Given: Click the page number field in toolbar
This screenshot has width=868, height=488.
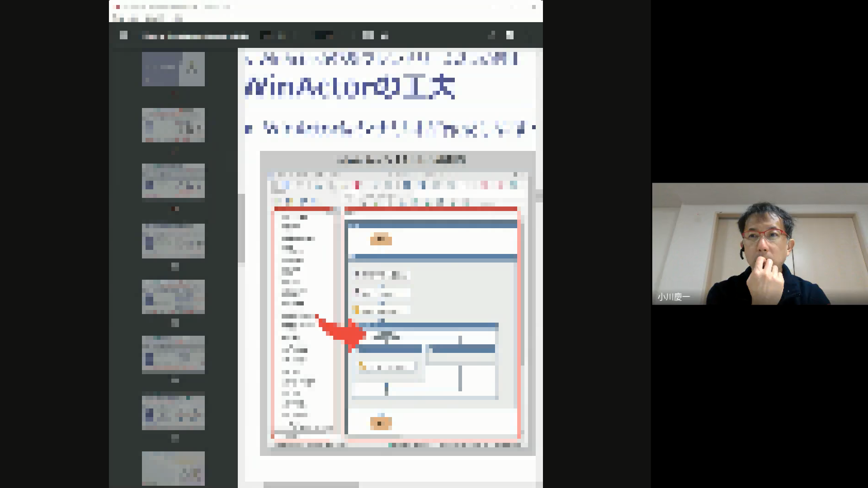Looking at the screenshot, I should point(265,35).
